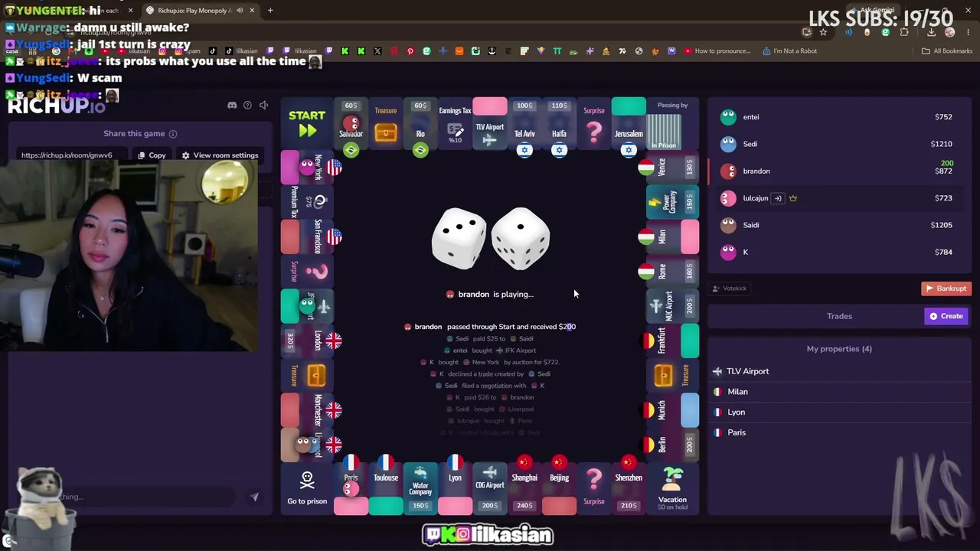Click player entei in the player list

click(x=838, y=117)
